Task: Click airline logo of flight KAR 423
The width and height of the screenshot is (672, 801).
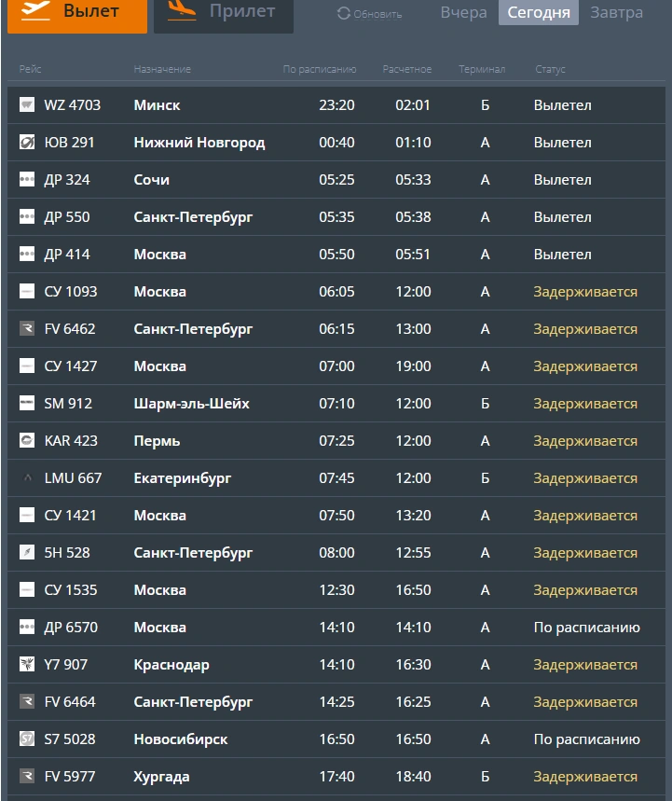Action: point(27,440)
